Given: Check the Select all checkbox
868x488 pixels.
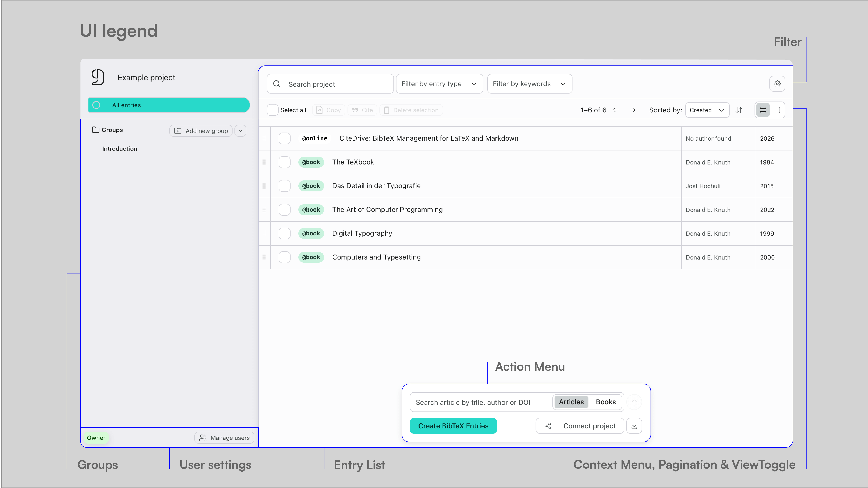Looking at the screenshot, I should 272,110.
